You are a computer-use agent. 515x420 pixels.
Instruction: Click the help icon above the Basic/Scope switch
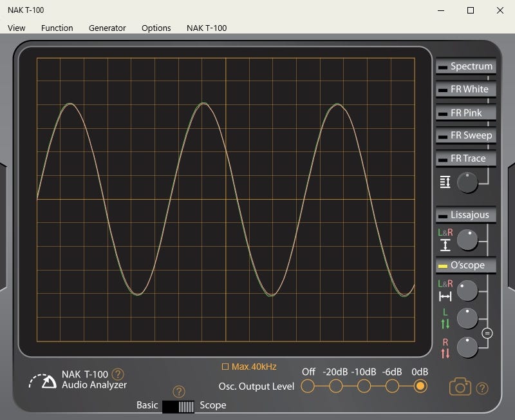tap(179, 392)
